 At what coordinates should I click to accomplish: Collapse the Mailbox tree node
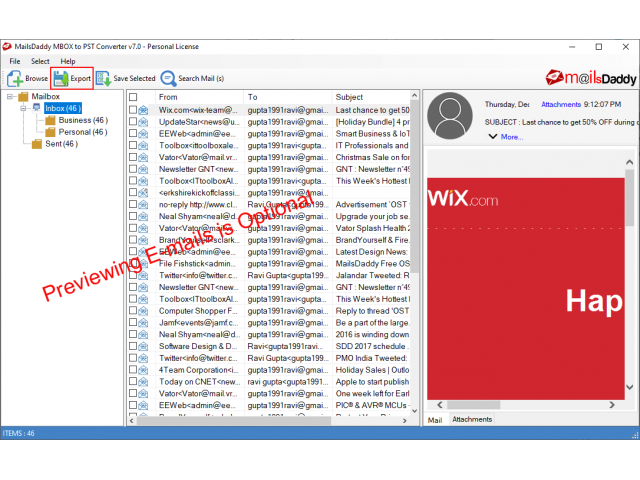[x=10, y=97]
